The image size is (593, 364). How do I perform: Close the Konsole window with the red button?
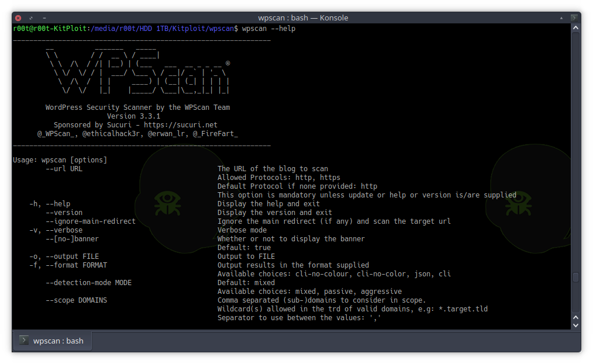pos(18,18)
